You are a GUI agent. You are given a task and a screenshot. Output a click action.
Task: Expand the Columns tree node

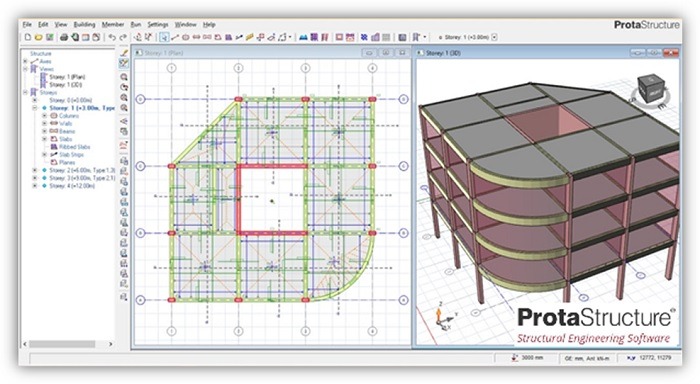44,116
